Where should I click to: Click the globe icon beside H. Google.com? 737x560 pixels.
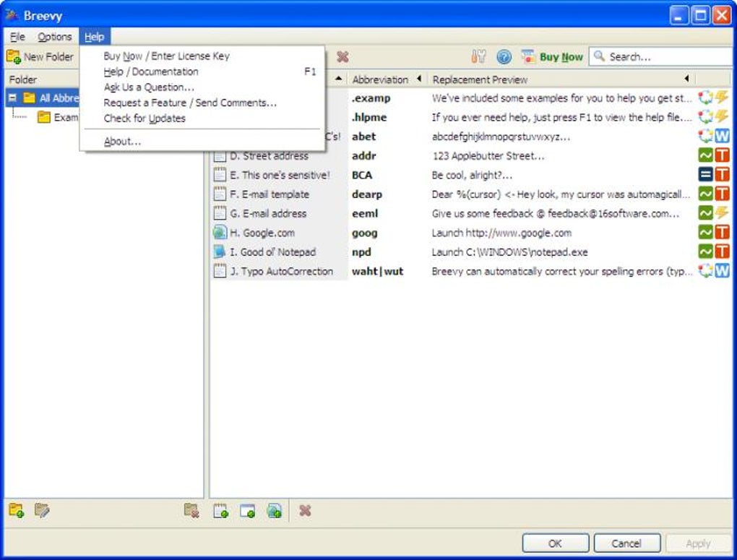coord(220,232)
